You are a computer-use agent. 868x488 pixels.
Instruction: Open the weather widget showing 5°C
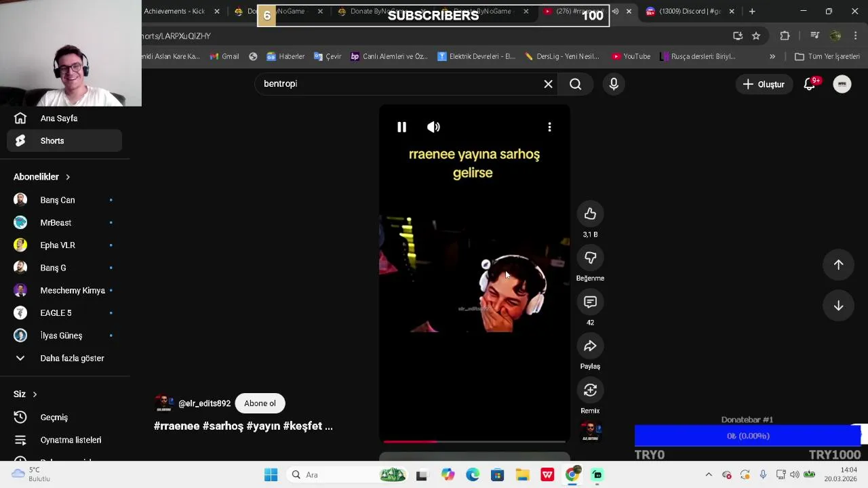31,474
